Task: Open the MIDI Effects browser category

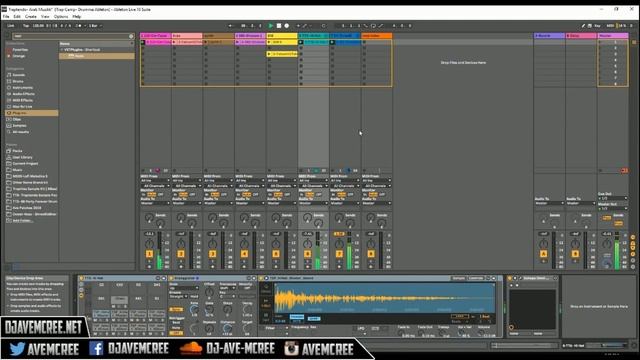Action: tap(22, 100)
